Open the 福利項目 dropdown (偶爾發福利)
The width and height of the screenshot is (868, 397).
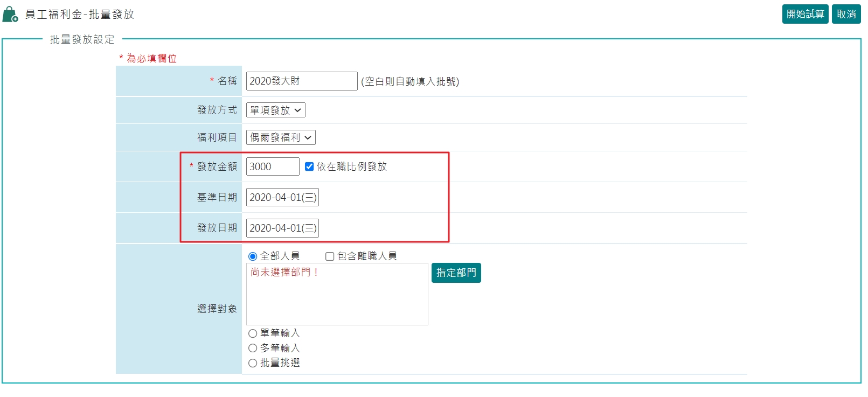coord(281,137)
